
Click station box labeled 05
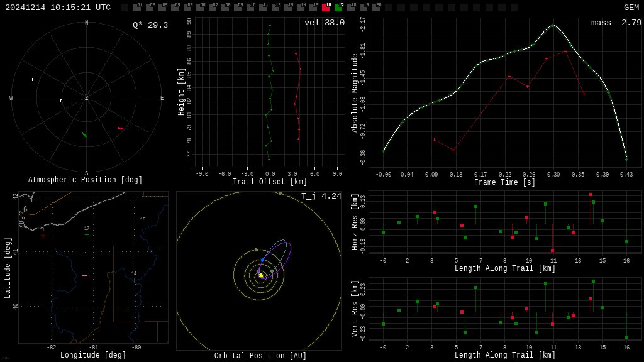tap(187, 8)
